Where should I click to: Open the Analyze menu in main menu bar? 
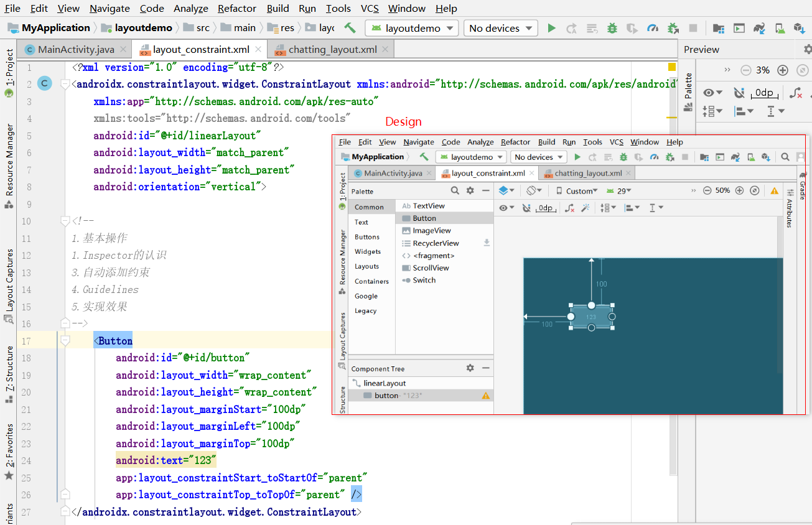click(191, 9)
